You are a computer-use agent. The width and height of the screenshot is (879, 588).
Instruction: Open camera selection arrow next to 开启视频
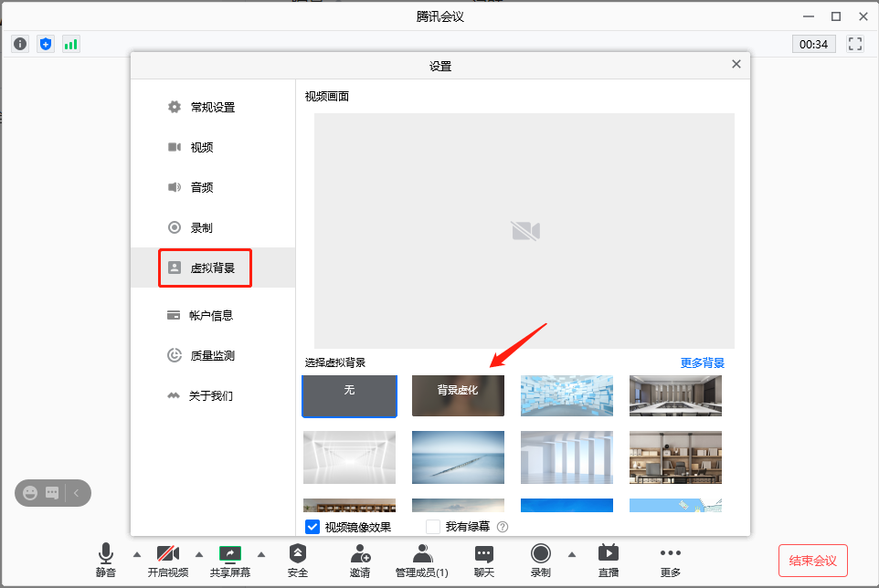pos(199,552)
